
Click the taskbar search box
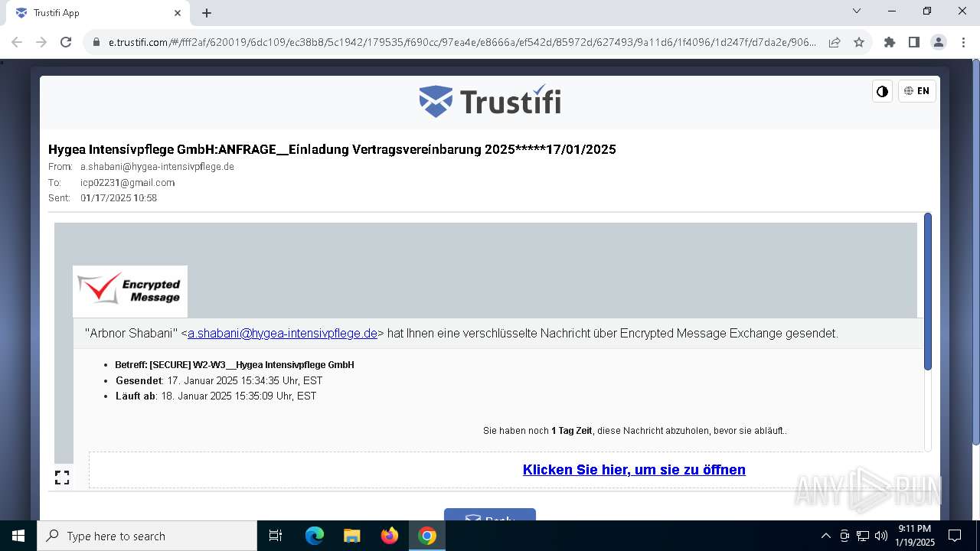(147, 536)
